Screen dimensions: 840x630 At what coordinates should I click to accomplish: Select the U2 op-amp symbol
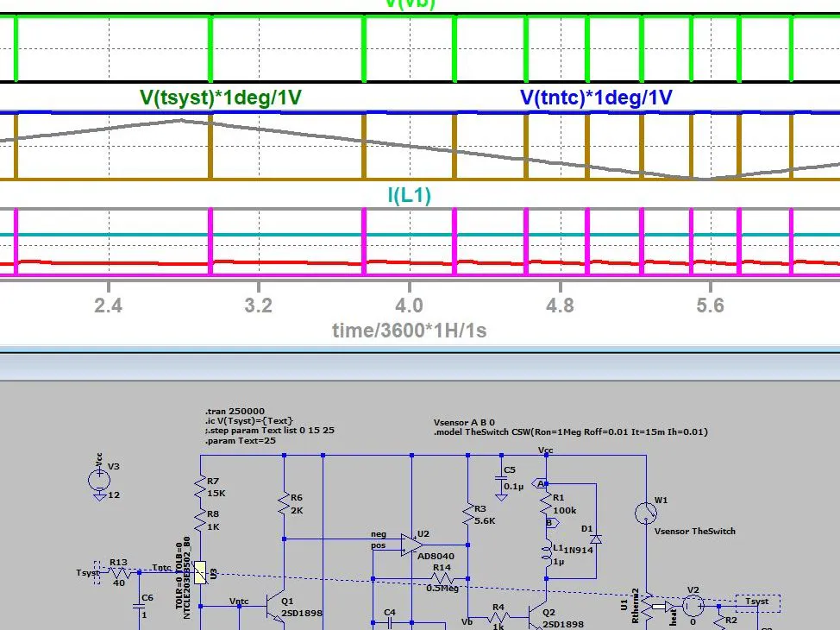click(x=412, y=545)
